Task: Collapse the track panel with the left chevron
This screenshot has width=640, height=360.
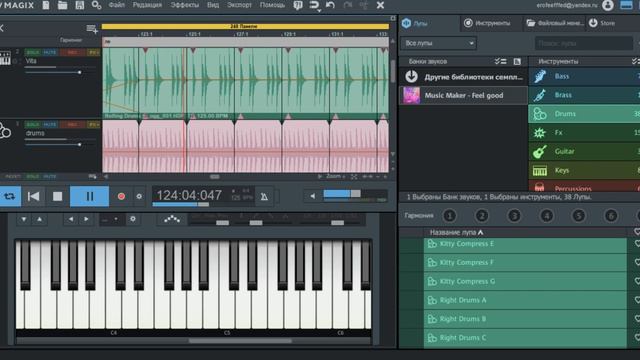Action: 2,28
